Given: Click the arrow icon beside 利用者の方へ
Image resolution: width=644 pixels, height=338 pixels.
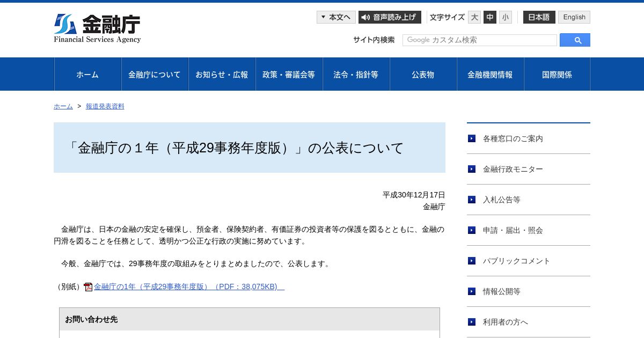Looking at the screenshot, I should point(472,322).
